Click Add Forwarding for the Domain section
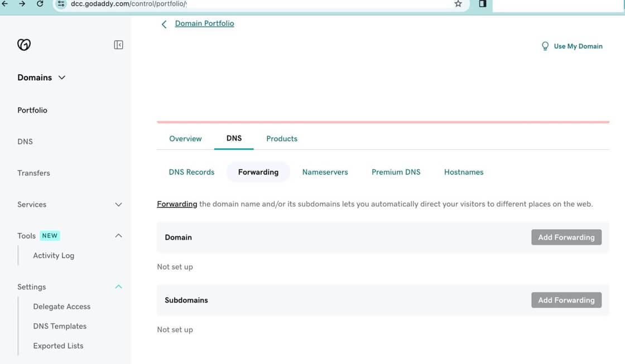625x364 pixels. click(566, 237)
